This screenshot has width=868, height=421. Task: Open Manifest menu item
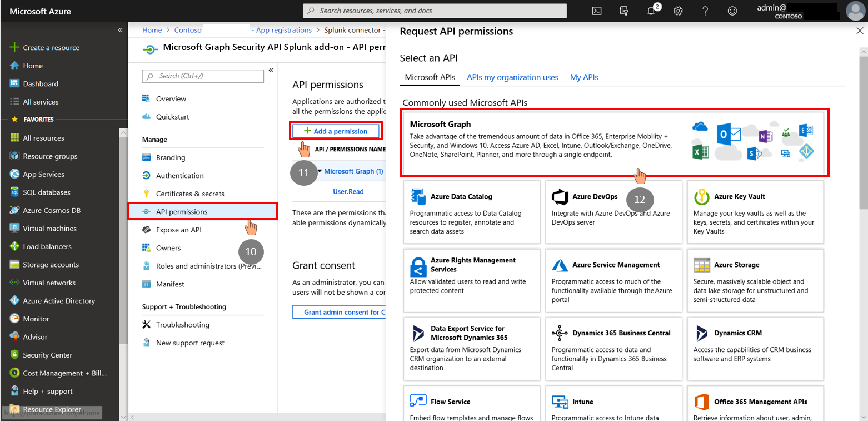[170, 284]
